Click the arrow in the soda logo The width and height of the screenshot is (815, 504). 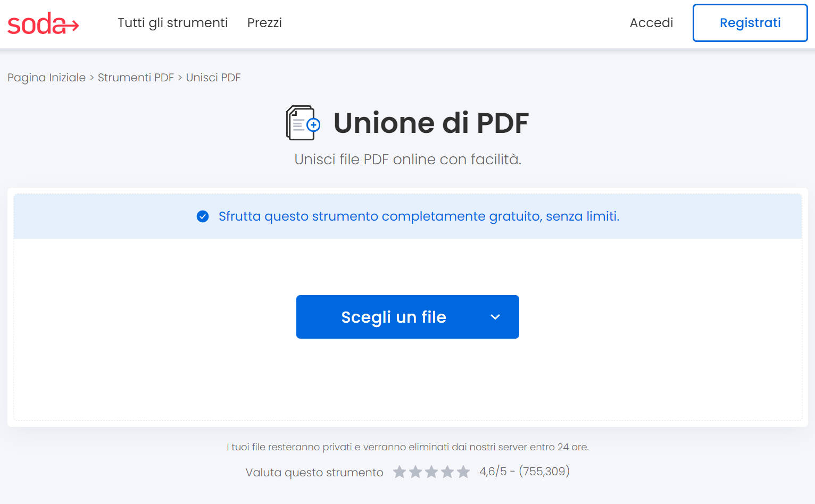click(72, 26)
